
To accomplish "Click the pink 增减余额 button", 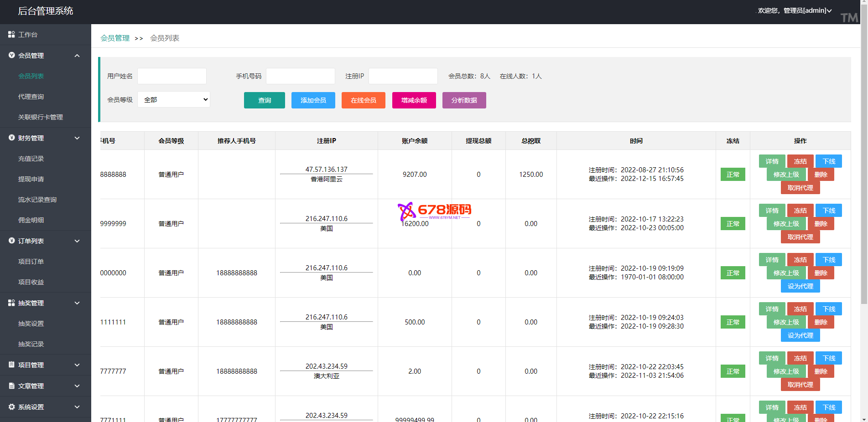I will click(414, 100).
